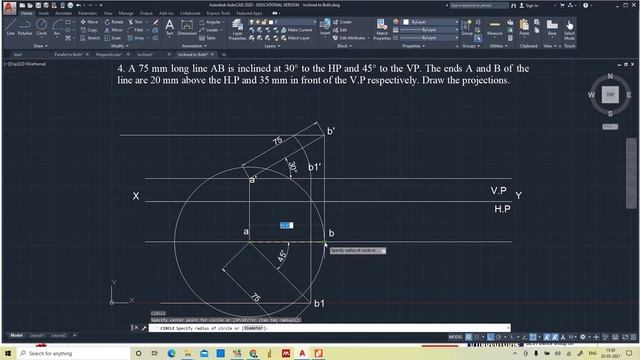
Task: Click Match Properties tool
Action: point(382,29)
